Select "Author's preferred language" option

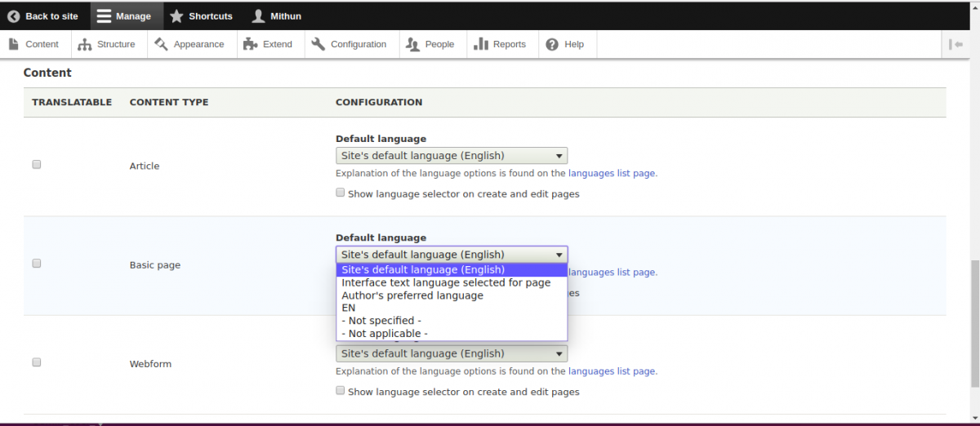coord(412,295)
